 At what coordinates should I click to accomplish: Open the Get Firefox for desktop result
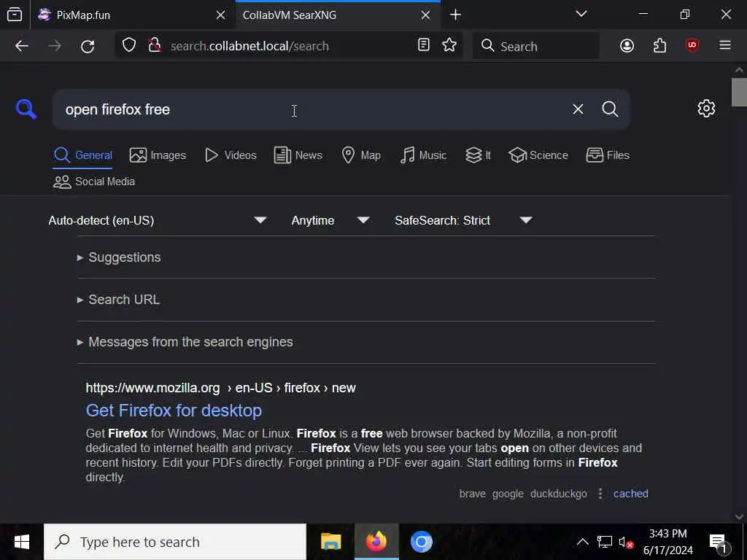pyautogui.click(x=174, y=411)
